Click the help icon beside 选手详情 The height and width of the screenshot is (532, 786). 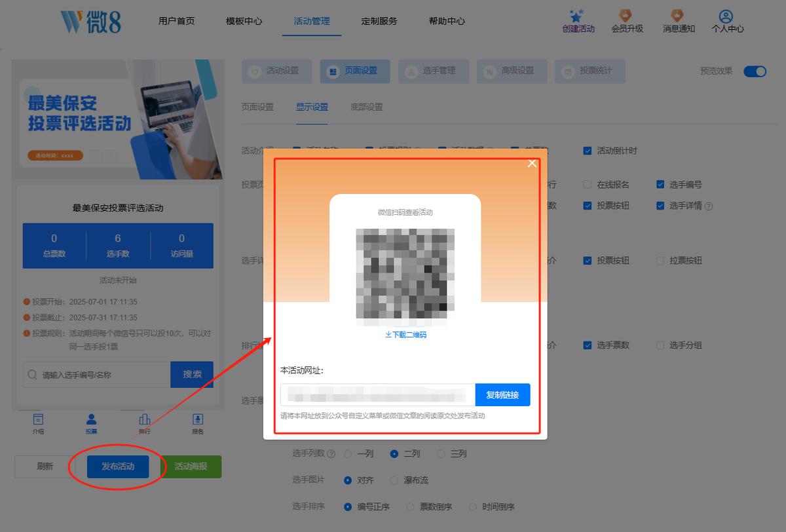point(709,206)
